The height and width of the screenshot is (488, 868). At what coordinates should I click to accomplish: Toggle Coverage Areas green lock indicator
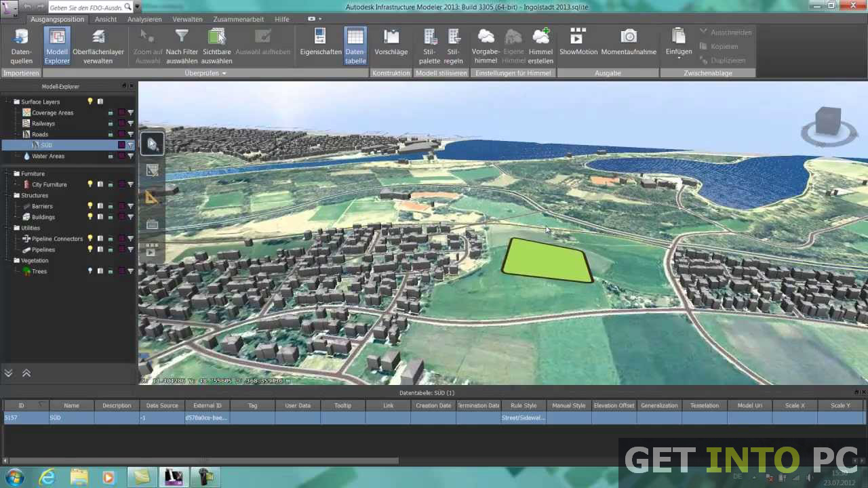[111, 113]
